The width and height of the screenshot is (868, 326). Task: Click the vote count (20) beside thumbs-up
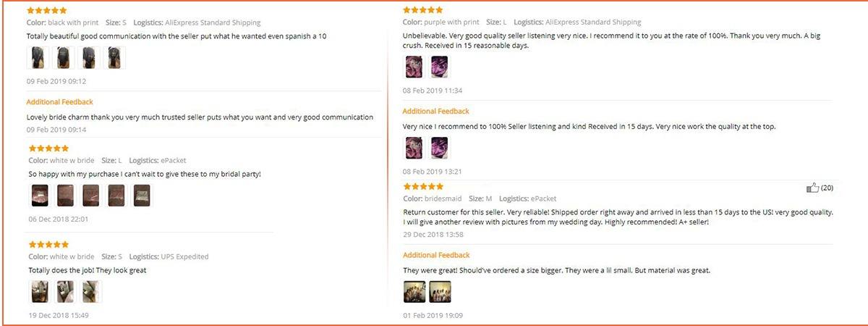(827, 188)
